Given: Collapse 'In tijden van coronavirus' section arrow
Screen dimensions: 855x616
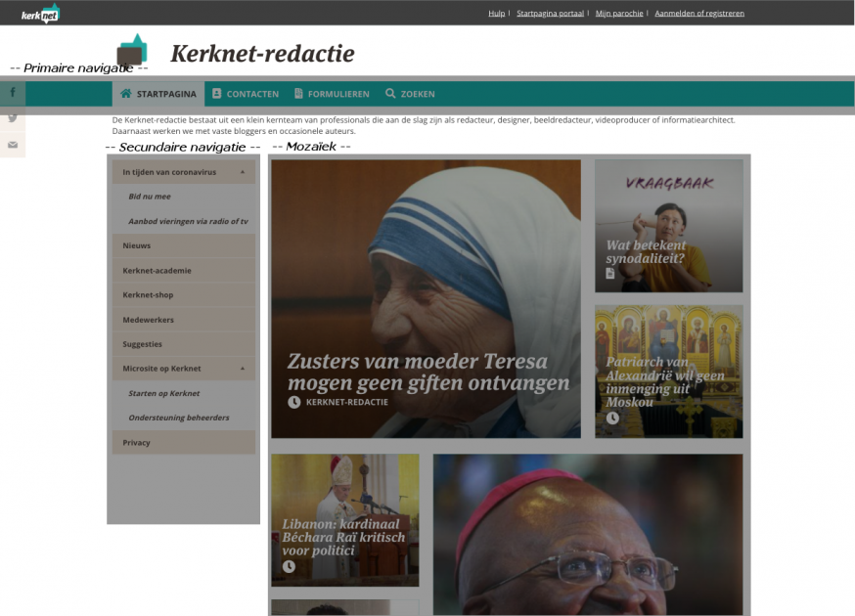Looking at the screenshot, I should pyautogui.click(x=243, y=172).
